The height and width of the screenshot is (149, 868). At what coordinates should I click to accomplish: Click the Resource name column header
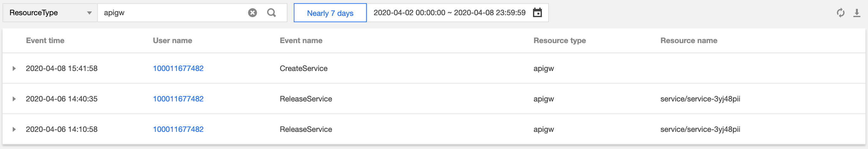click(x=688, y=41)
